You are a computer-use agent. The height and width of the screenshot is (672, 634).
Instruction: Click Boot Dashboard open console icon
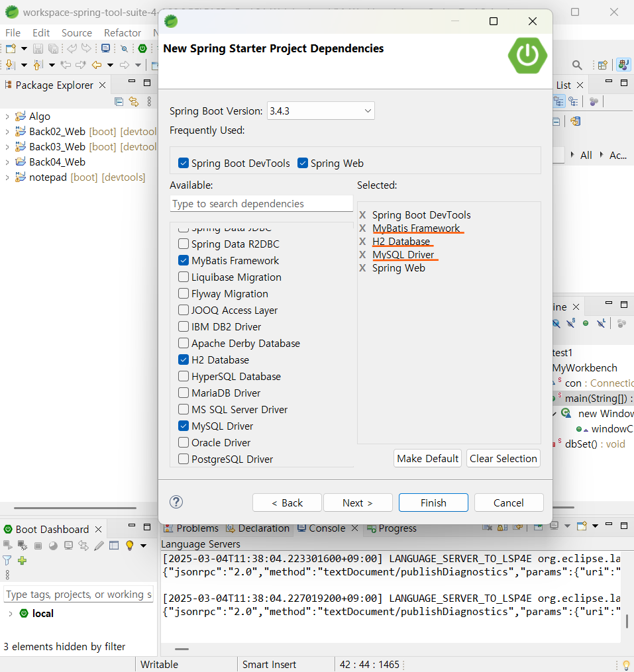coord(68,546)
